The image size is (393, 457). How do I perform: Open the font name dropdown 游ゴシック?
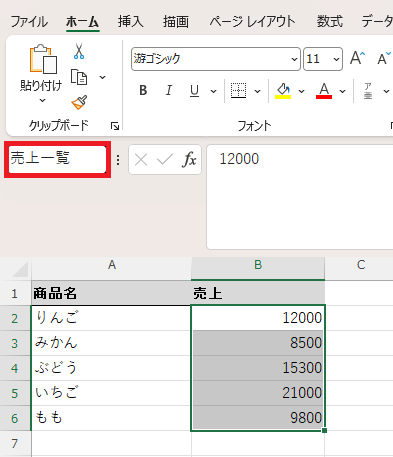(x=294, y=59)
